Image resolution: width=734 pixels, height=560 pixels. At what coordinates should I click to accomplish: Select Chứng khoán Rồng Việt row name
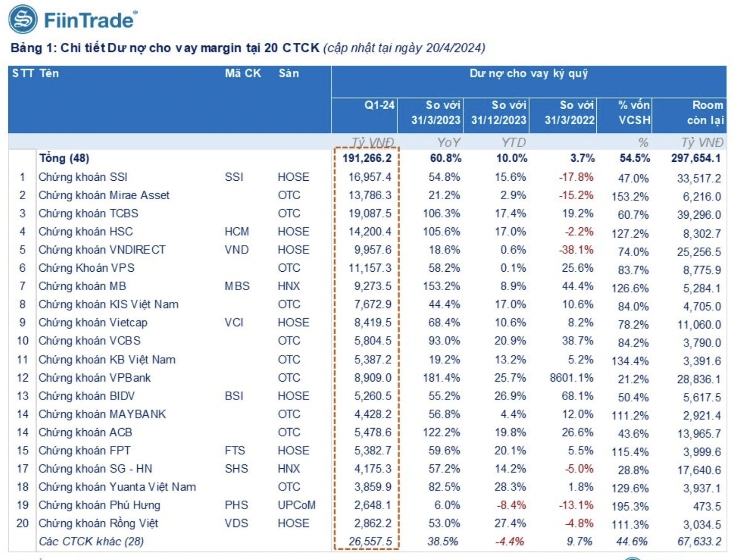98,523
